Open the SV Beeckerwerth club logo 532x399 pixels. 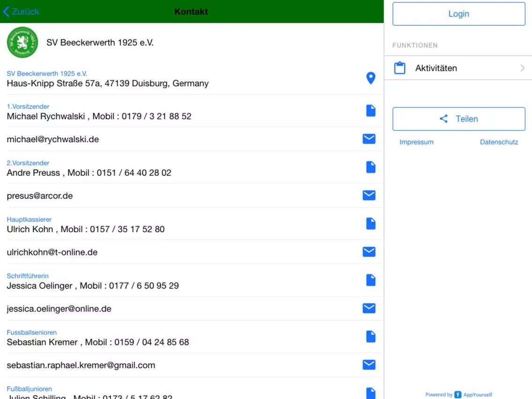click(22, 43)
